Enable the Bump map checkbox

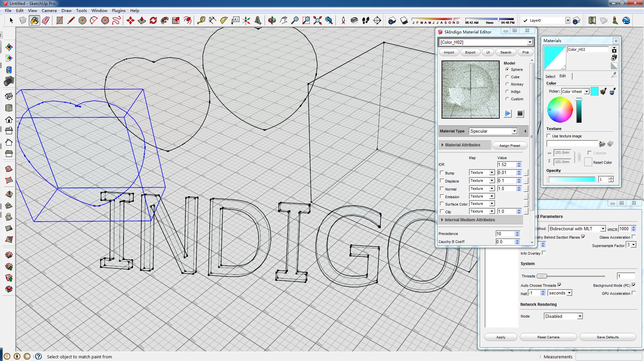coord(442,173)
